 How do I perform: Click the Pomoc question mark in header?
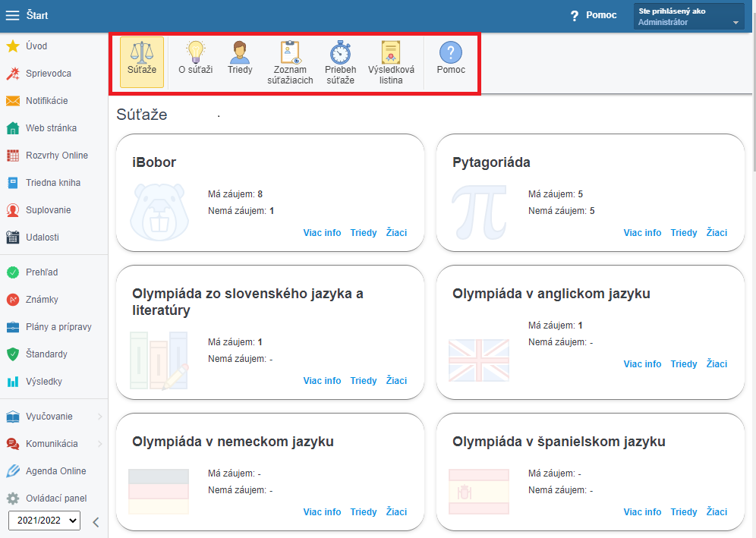pyautogui.click(x=575, y=16)
